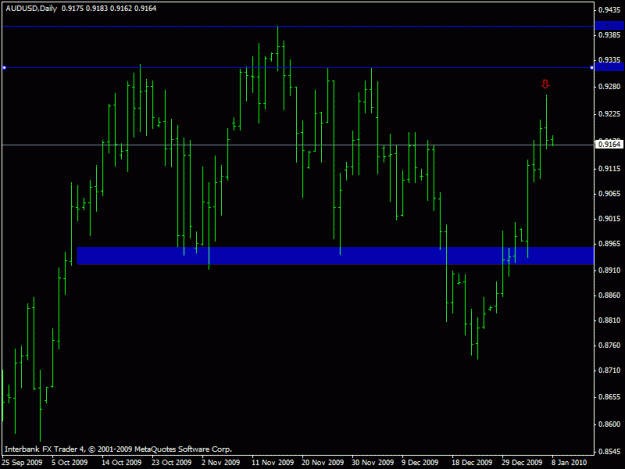Viewport: 625px width, 469px height.
Task: Click the 29 Dec 2009 date label
Action: [522, 462]
